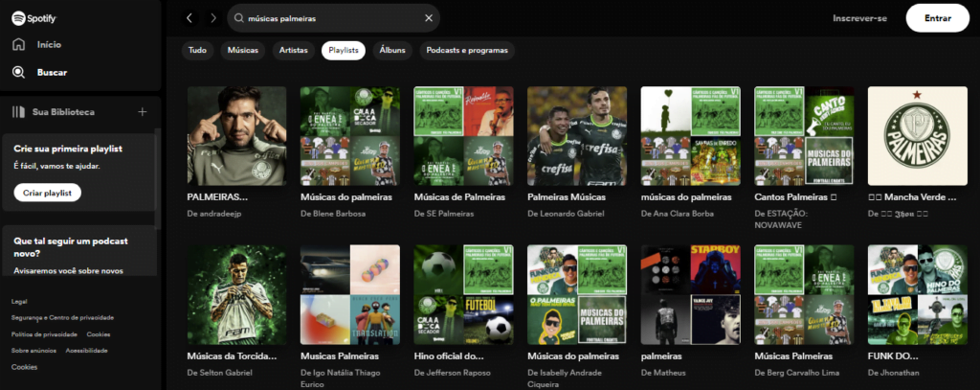Image resolution: width=980 pixels, height=390 pixels.
Task: Open Igo Natália Thiago Eurico playlist cover
Action: tap(350, 294)
